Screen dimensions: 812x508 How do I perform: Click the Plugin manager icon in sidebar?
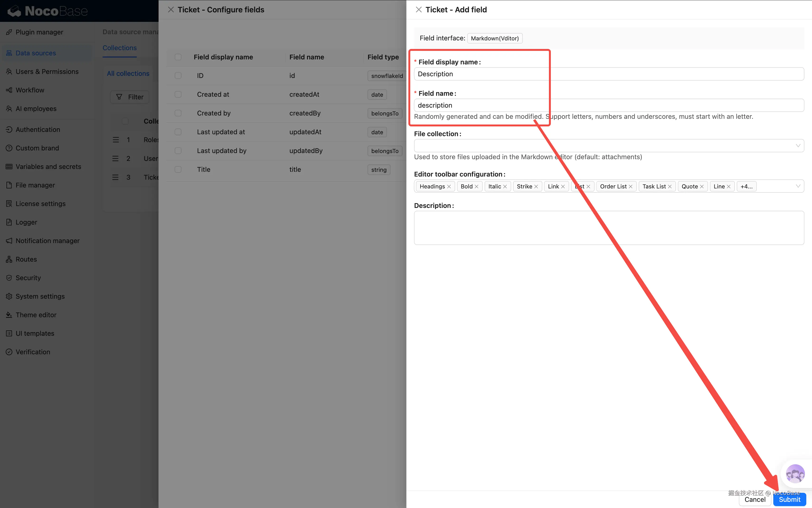click(x=9, y=32)
